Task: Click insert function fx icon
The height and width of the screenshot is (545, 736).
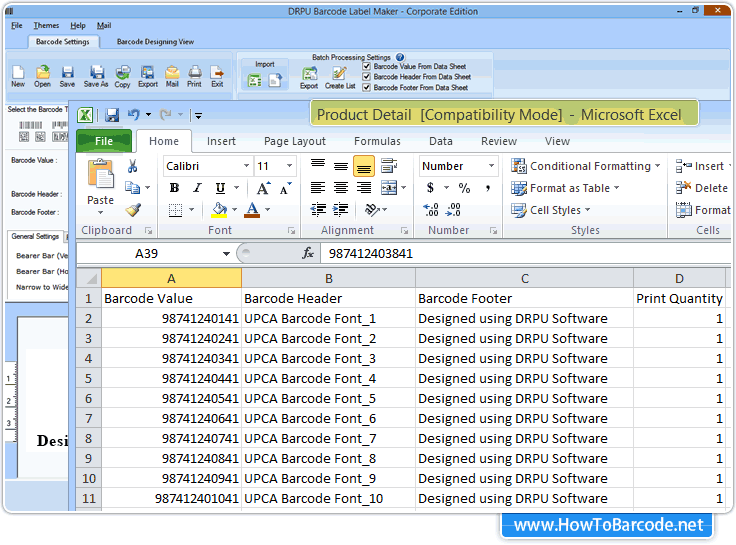Action: (x=308, y=253)
